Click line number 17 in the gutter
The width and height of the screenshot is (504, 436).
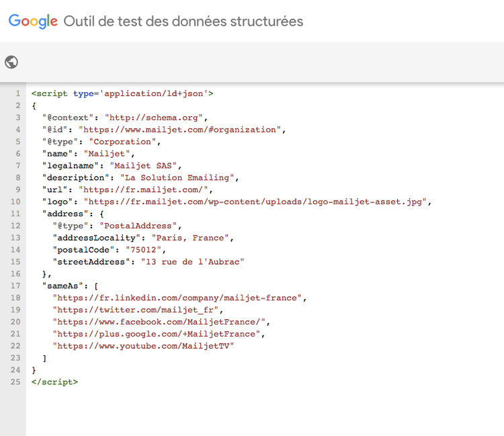15,286
